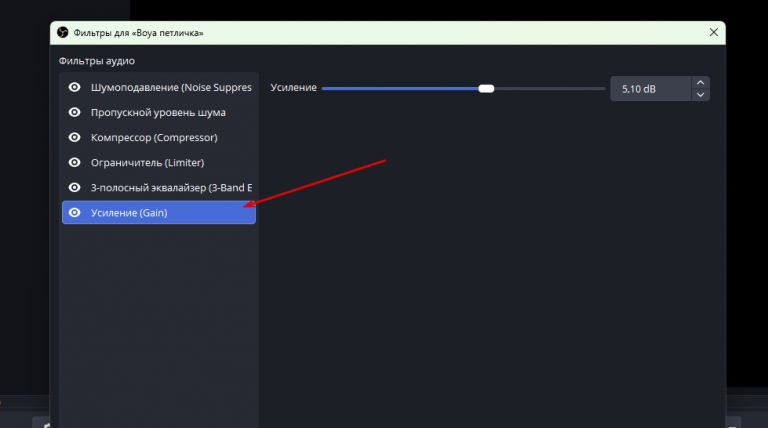Close the Фильтры для «Boya петличка» window
This screenshot has width=768, height=428.
714,32
